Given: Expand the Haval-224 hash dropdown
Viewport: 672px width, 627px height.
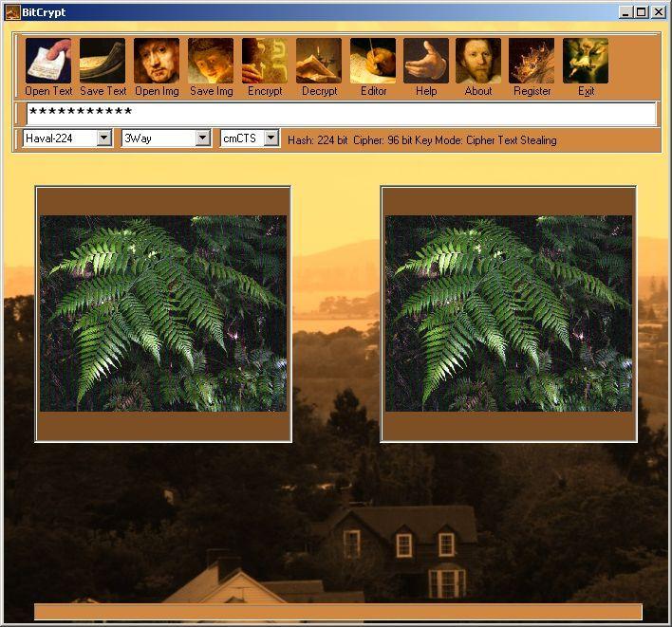Looking at the screenshot, I should coord(104,138).
